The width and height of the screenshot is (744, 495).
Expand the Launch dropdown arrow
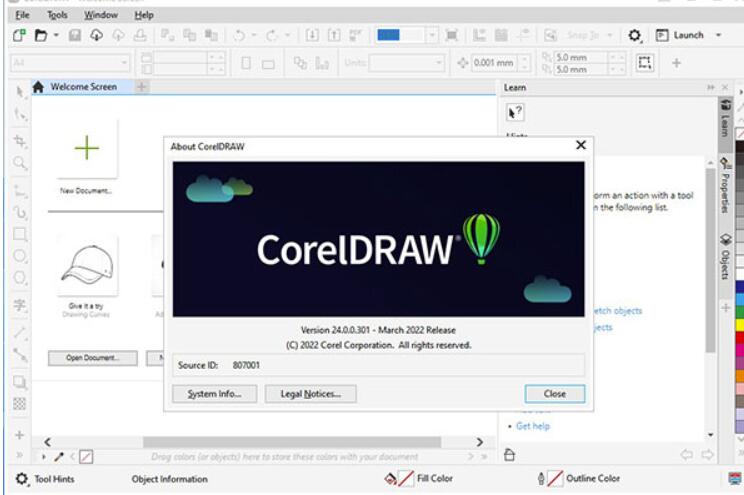[718, 35]
